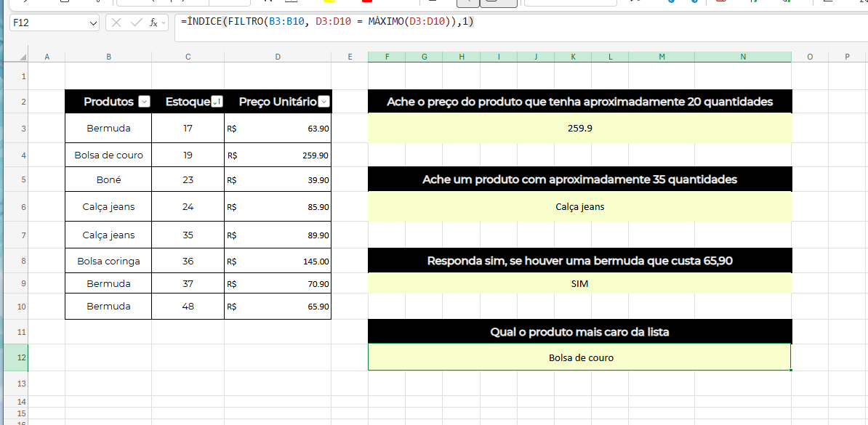
Task: Select the column C header
Action: pos(188,57)
